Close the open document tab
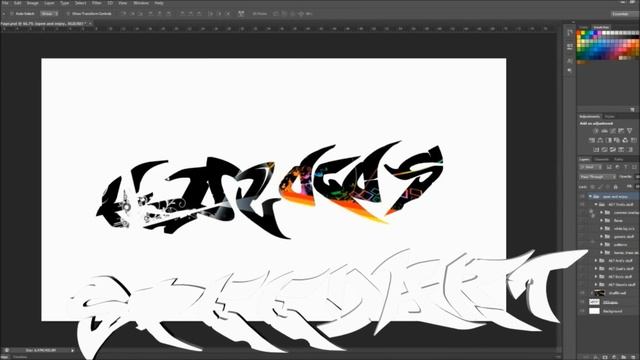Image resolution: width=640 pixels, height=360 pixels. point(90,24)
